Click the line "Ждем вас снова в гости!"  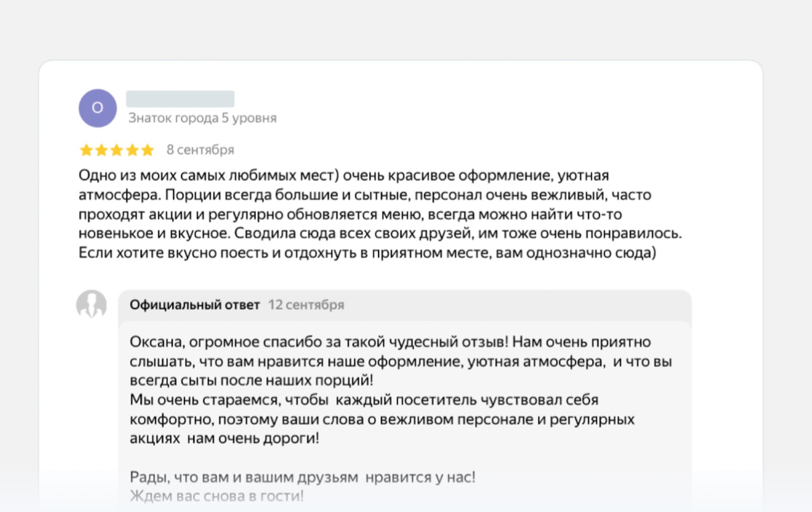point(216,497)
